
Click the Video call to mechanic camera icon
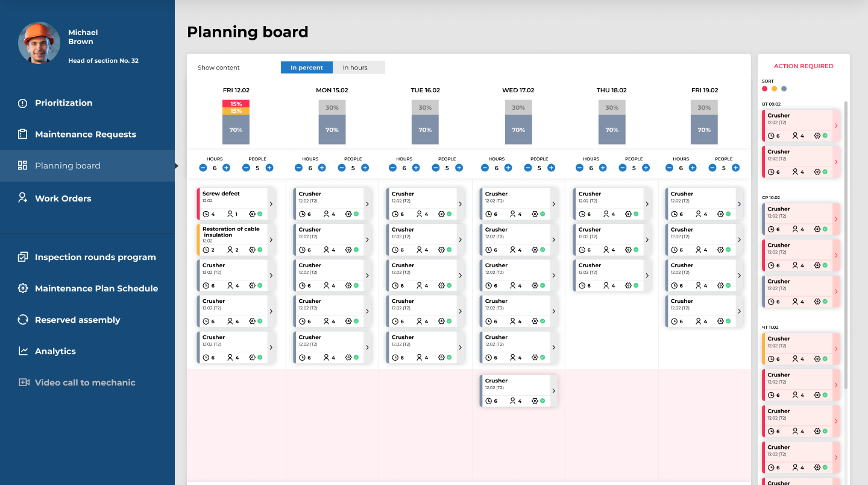[x=24, y=382]
